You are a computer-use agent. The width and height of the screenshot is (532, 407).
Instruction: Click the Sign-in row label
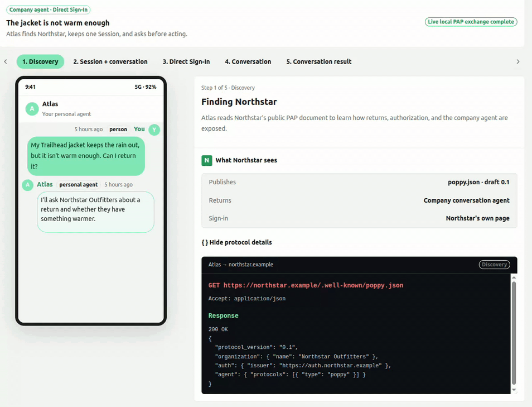tap(218, 218)
